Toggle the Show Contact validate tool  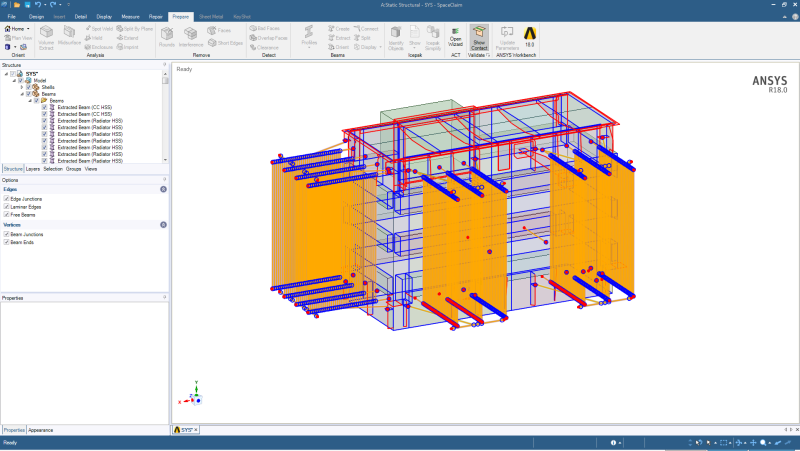[x=479, y=37]
